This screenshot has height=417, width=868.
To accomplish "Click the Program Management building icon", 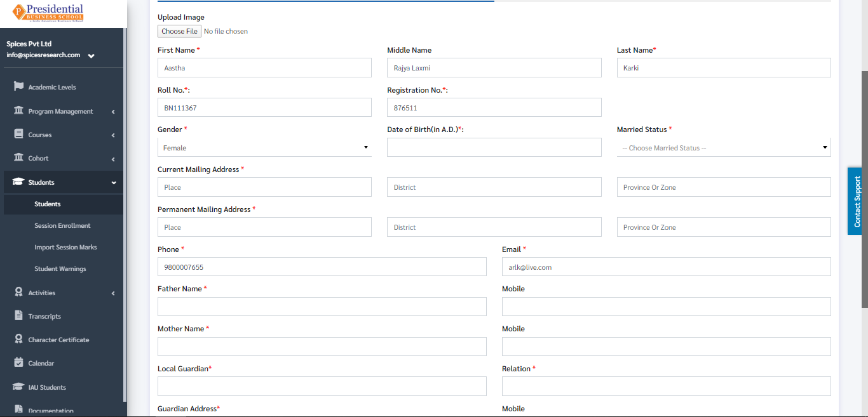I will (18, 110).
